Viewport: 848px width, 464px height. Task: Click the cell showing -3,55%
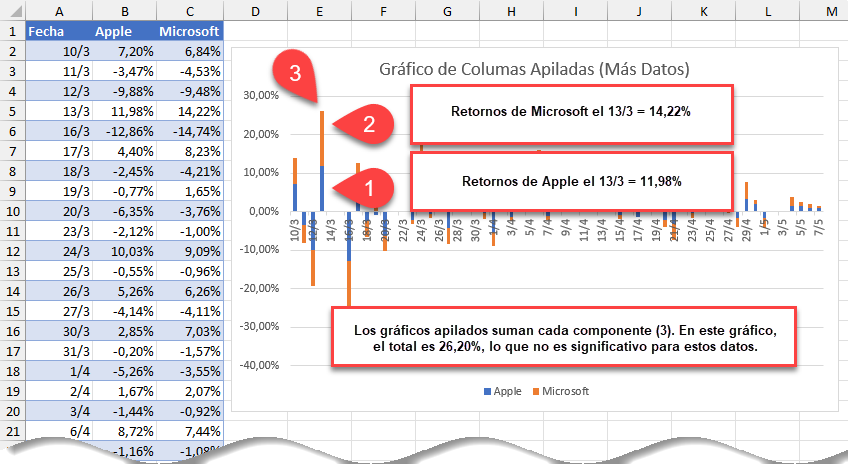190,372
